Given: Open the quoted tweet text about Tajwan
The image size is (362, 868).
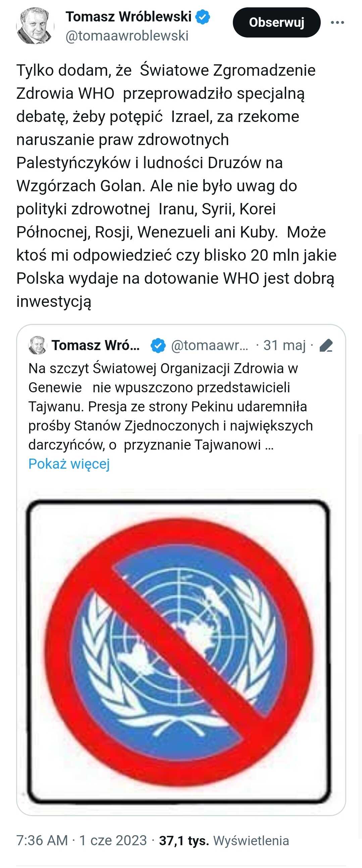Looking at the screenshot, I should (x=171, y=407).
